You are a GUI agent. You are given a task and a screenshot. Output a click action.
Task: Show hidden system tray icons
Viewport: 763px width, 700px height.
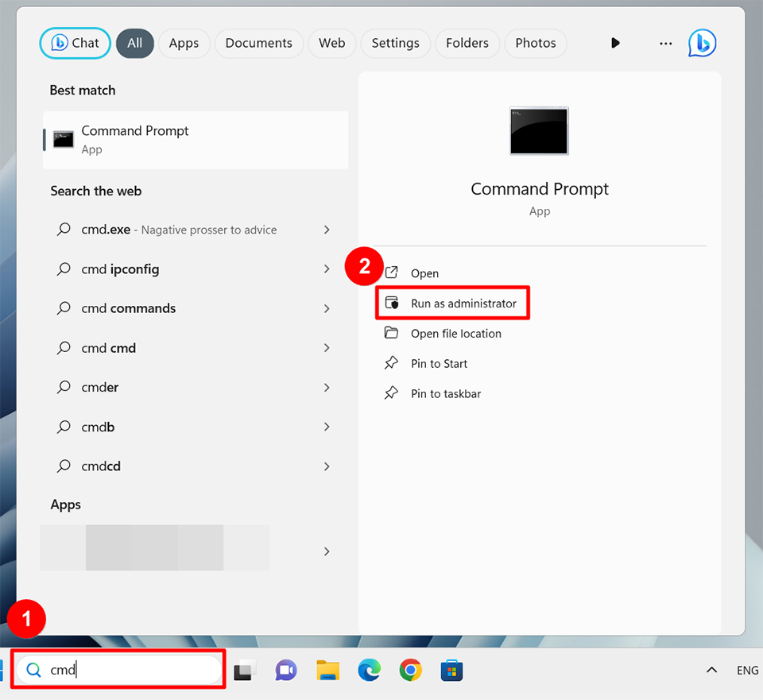[711, 671]
